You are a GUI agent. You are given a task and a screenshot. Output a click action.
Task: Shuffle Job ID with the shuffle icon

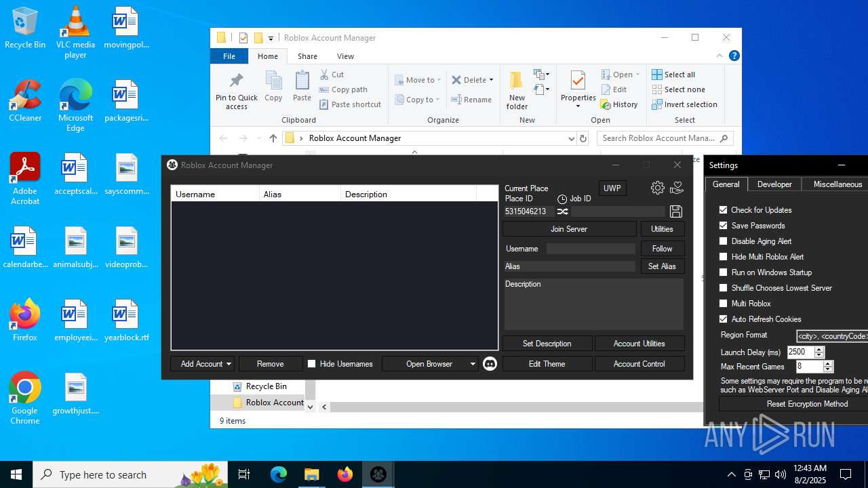pos(563,211)
